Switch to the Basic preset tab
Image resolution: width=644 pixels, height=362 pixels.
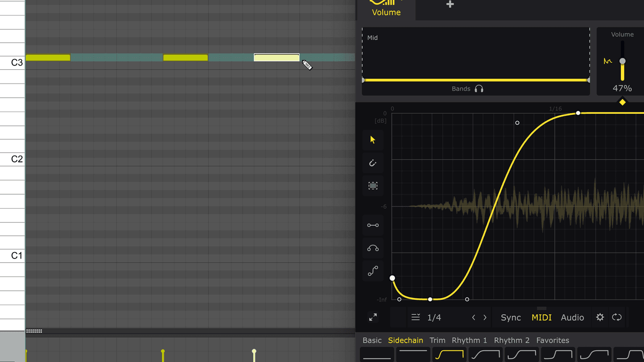pyautogui.click(x=372, y=340)
